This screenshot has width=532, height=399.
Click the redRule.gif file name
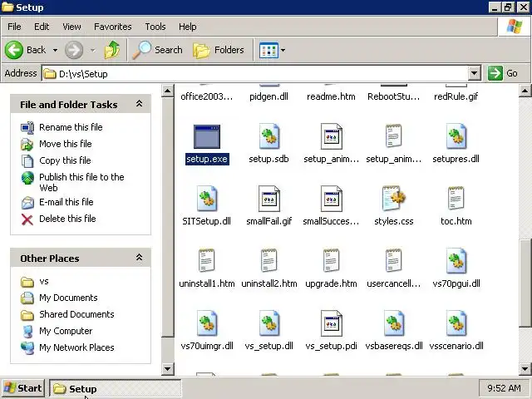pyautogui.click(x=456, y=96)
